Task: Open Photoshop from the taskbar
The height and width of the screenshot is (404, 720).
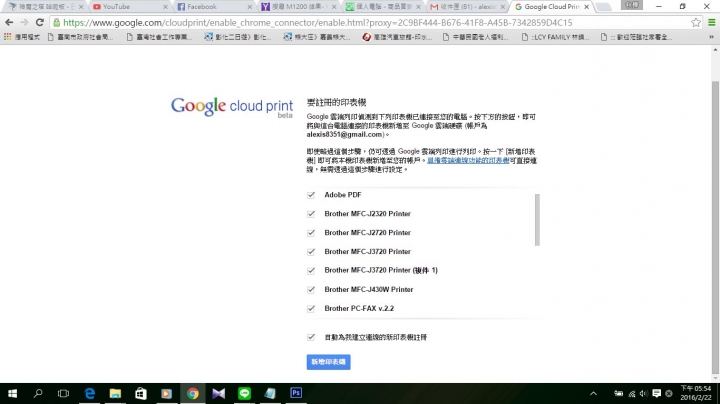Action: pos(296,393)
